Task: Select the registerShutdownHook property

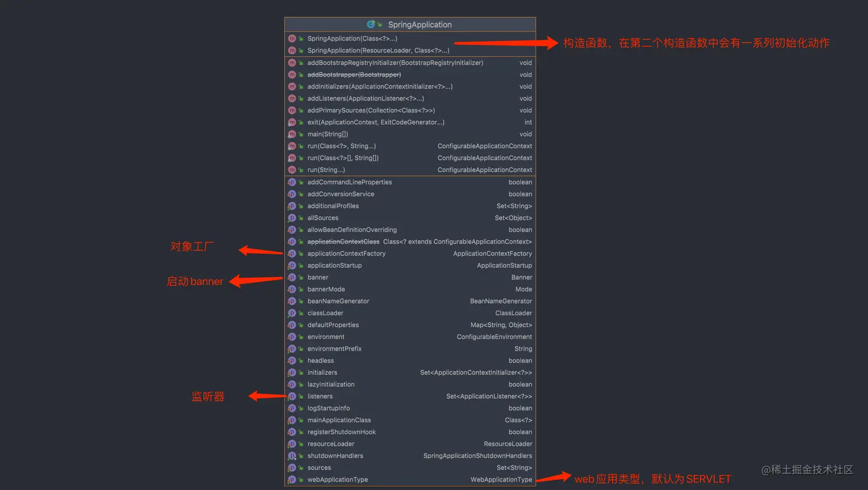Action: tap(410, 432)
